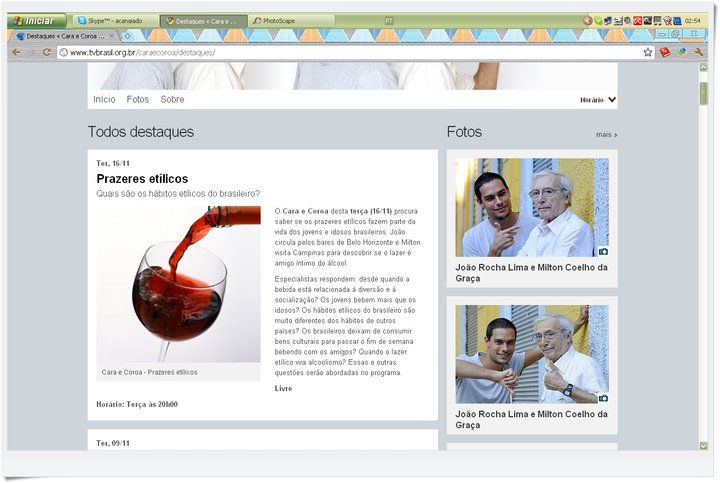Viewport: 720px width, 483px height.
Task: Reload the page with the refresh icon
Action: (46, 52)
